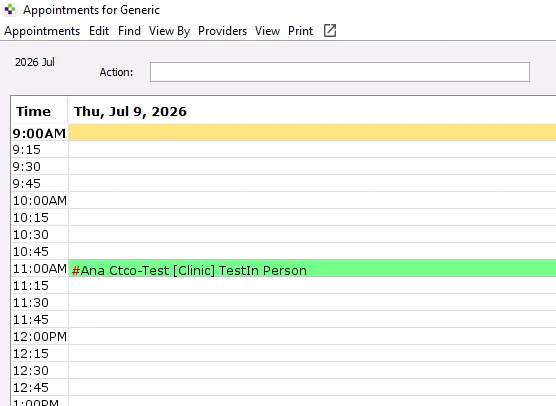This screenshot has width=556, height=406.
Task: Click the app icon beside Appointments for Generic
Action: [10, 10]
